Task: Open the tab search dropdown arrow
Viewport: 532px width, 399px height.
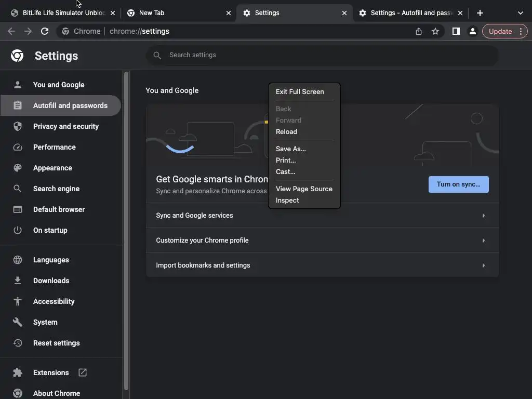Action: 520,13
